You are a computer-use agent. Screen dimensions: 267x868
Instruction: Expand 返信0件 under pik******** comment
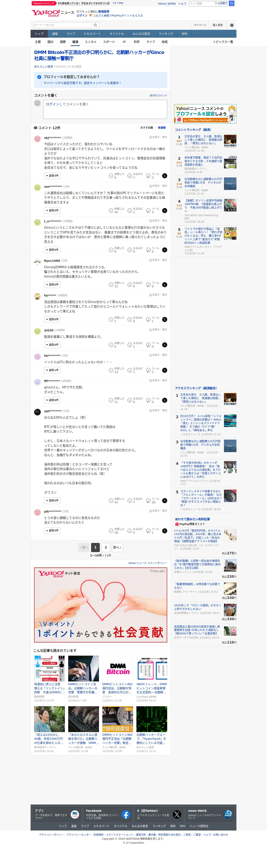pos(52,531)
